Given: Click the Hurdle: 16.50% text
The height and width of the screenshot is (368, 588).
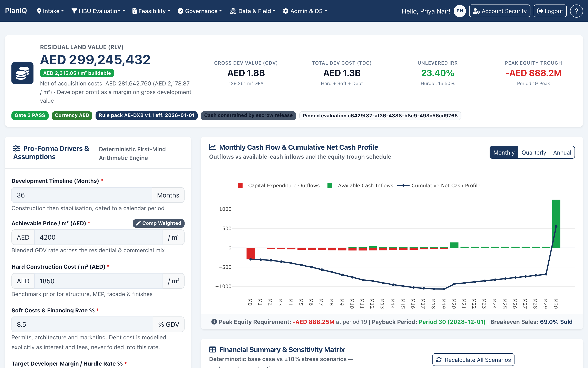Looking at the screenshot, I should [x=438, y=83].
